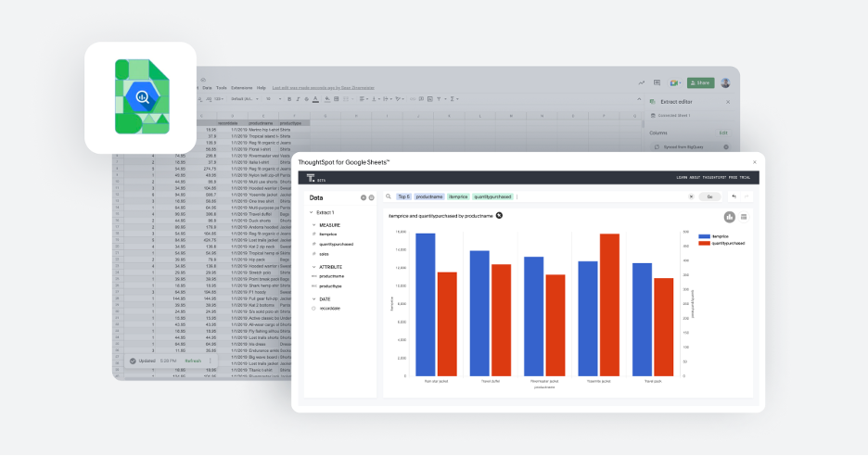Click the empty area of ThoughtSpot search bar
This screenshot has width=868, height=456.
coord(601,196)
